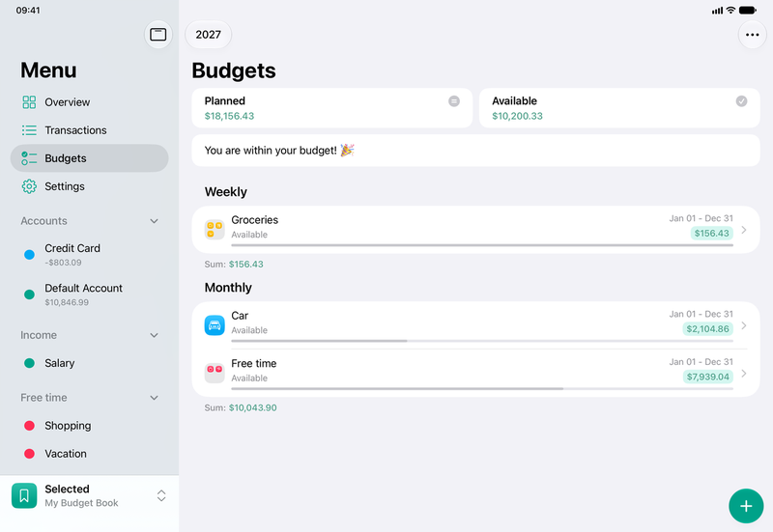The image size is (773, 532).
Task: Open Groceries budget via its chevron
Action: 744,230
